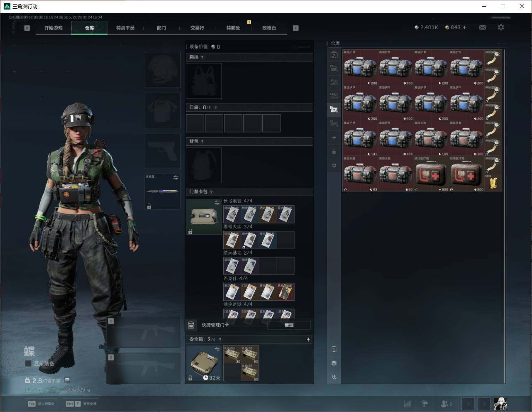Select the empty backpack slot

(204, 165)
